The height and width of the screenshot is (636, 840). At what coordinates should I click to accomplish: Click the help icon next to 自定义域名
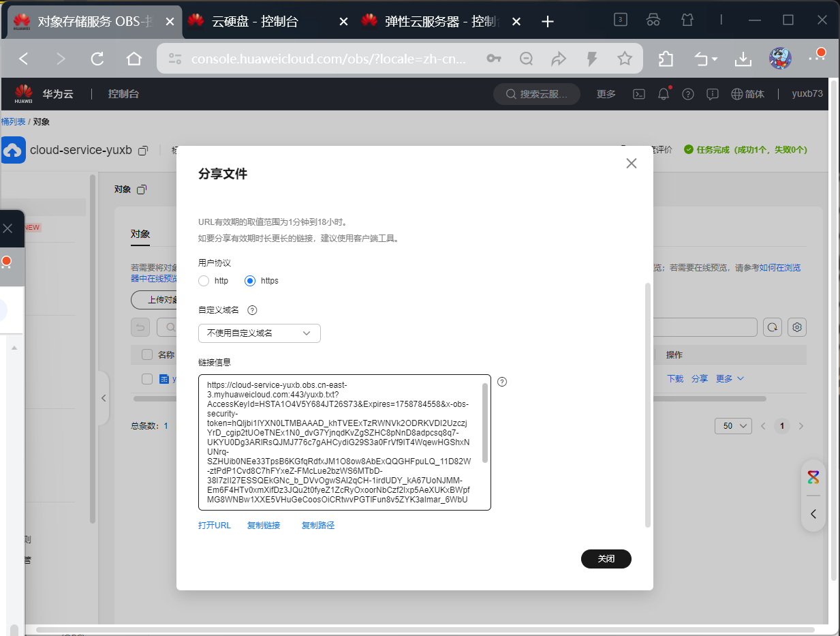[x=252, y=310]
